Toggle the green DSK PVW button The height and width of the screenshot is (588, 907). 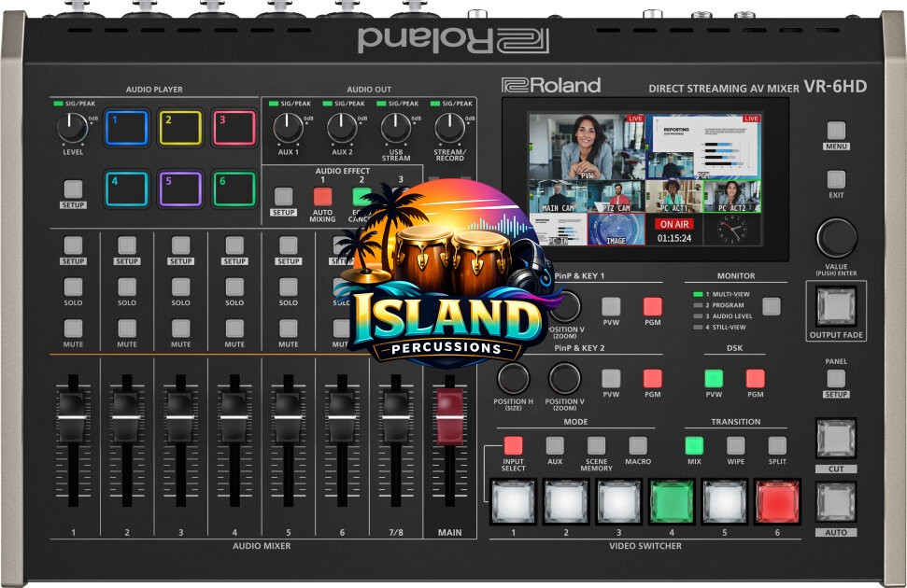(714, 378)
